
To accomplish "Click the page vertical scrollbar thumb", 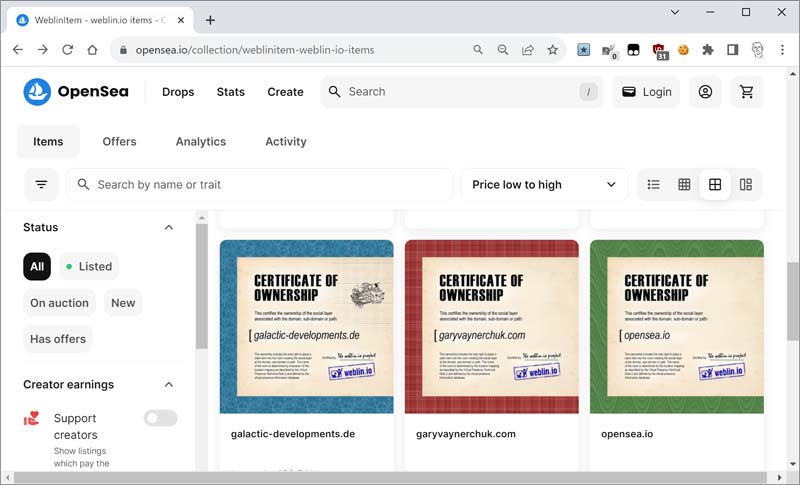I will coord(793,301).
